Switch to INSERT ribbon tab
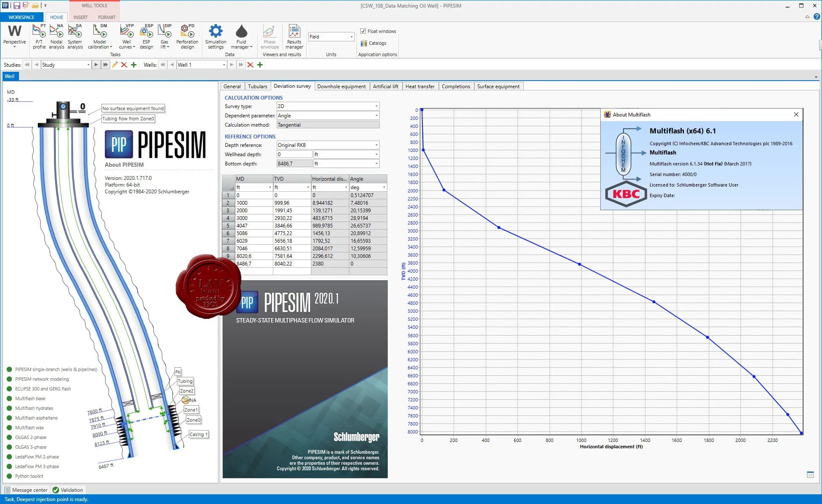Viewport: 822px width, 504px height. pos(81,17)
